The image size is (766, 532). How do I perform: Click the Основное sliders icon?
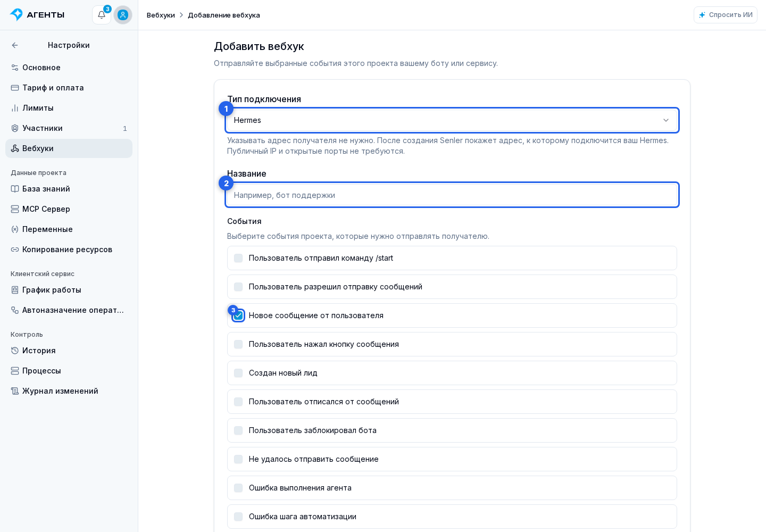click(15, 68)
